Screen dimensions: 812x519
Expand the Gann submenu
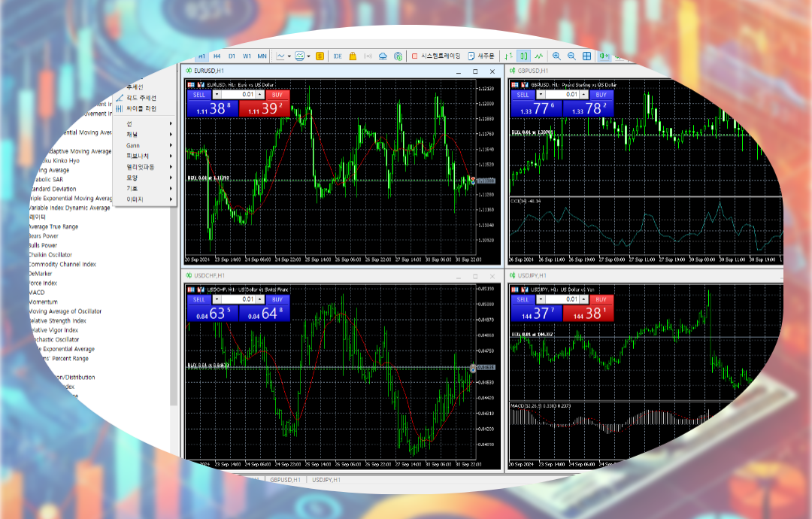146,146
